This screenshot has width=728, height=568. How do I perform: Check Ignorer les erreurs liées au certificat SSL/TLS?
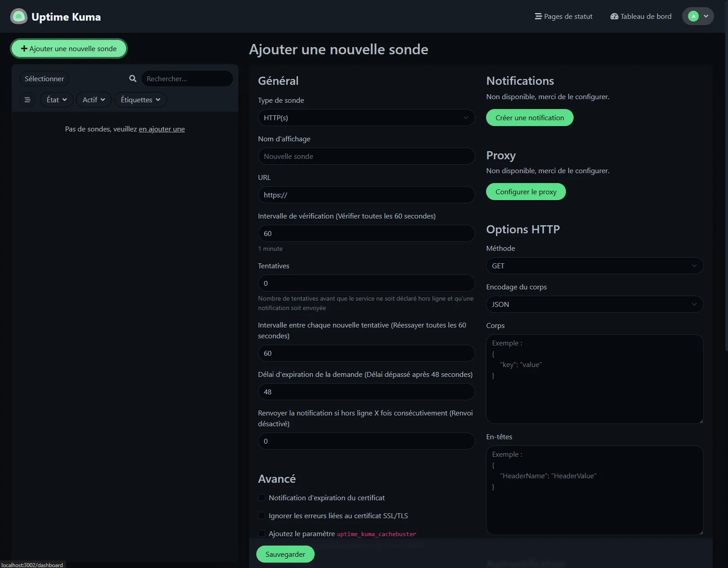261,516
